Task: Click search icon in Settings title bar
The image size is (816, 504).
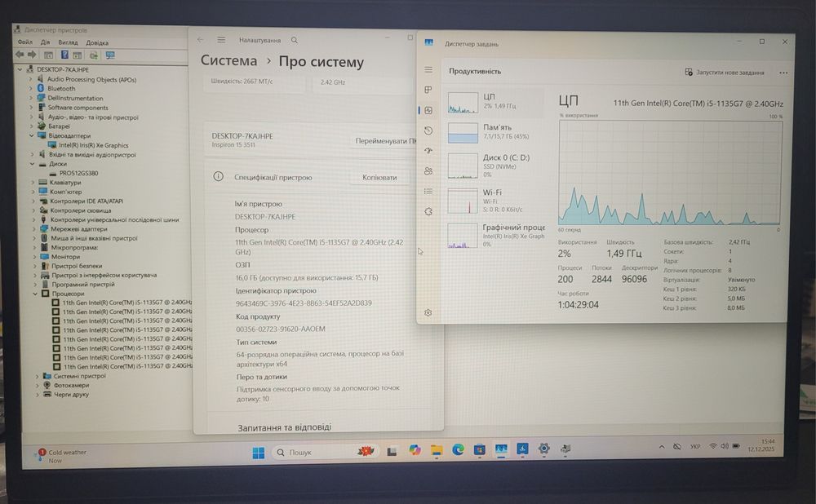Action: (x=295, y=40)
